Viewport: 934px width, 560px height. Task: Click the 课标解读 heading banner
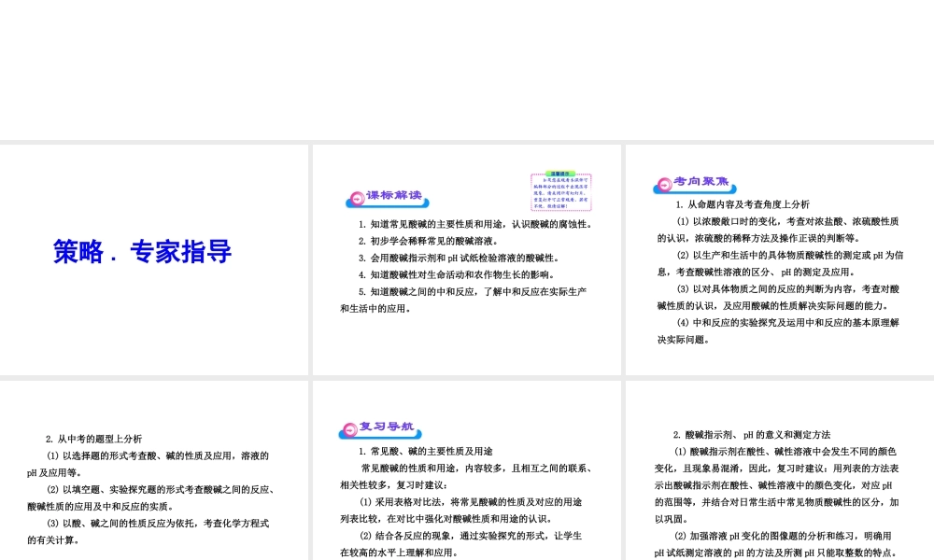[388, 198]
